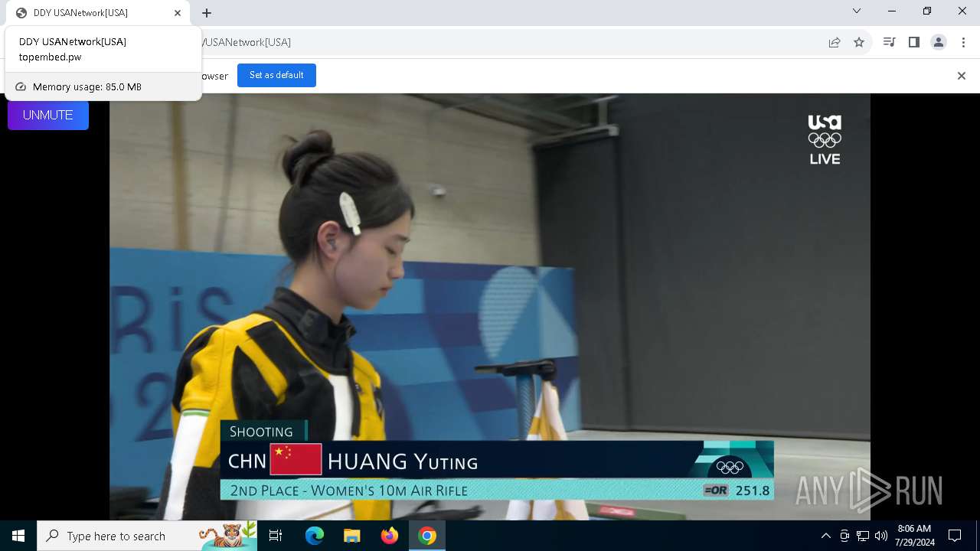The width and height of the screenshot is (980, 551).
Task: Dismiss the default browser notification bar
Action: [x=962, y=76]
